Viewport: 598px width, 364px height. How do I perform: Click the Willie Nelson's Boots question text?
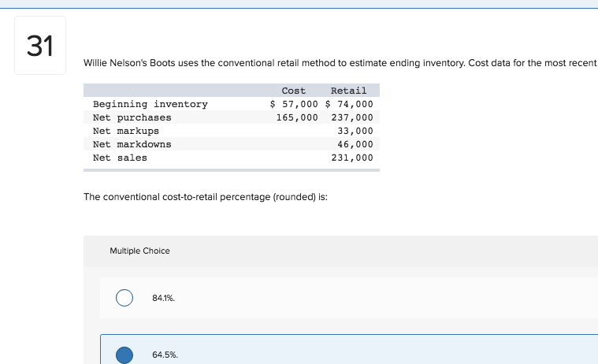[x=340, y=63]
